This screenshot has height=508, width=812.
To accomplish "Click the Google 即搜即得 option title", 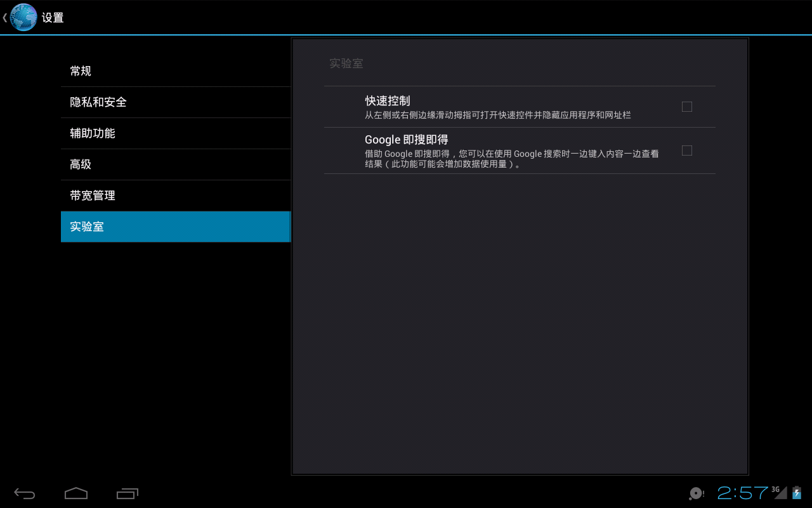I will pos(407,140).
